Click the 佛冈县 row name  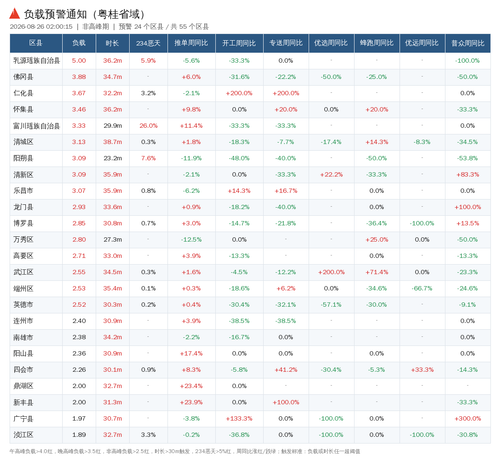[23, 77]
